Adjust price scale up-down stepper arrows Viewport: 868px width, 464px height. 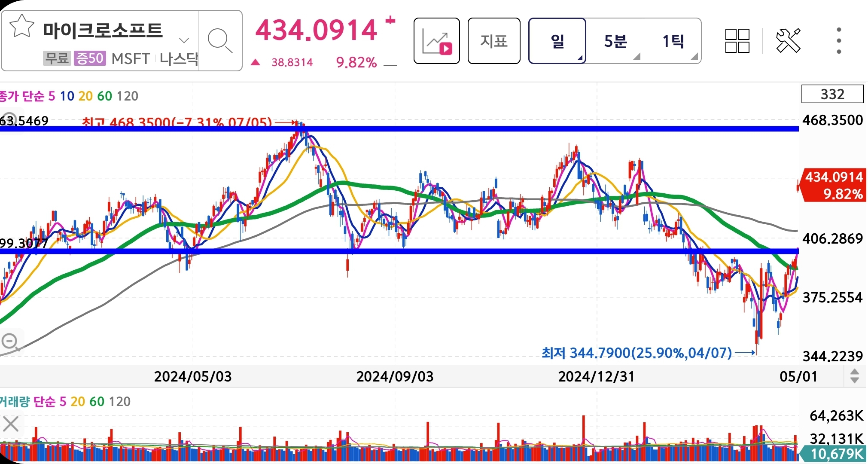(x=854, y=376)
